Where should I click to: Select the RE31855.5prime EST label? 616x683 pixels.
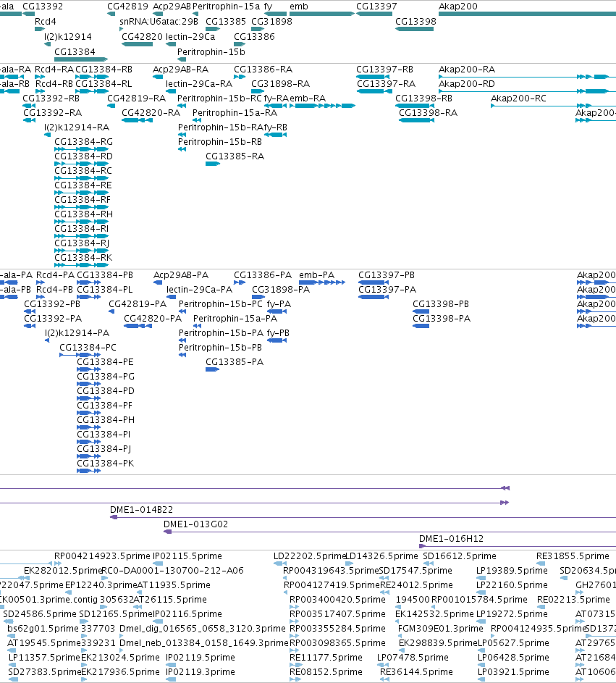pyautogui.click(x=573, y=556)
